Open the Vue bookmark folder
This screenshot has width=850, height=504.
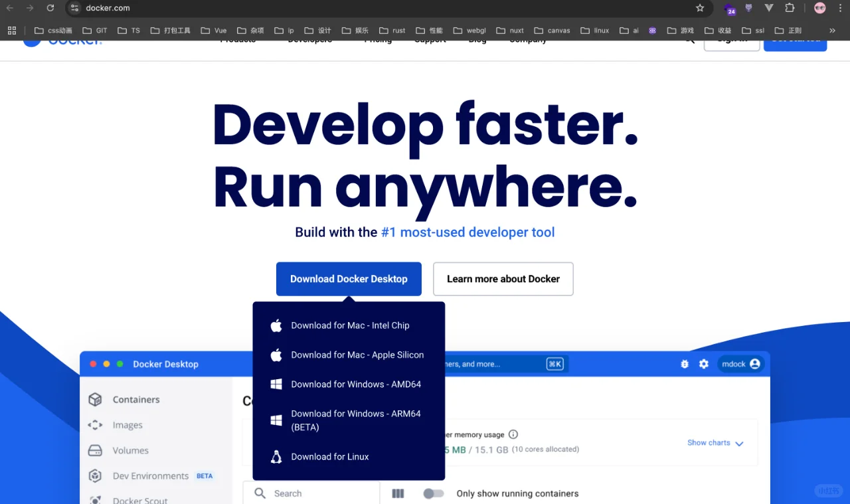tap(214, 31)
